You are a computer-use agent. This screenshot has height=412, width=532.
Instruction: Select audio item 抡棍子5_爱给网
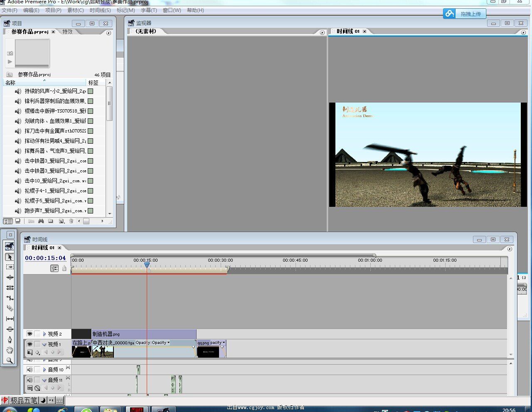[55, 201]
